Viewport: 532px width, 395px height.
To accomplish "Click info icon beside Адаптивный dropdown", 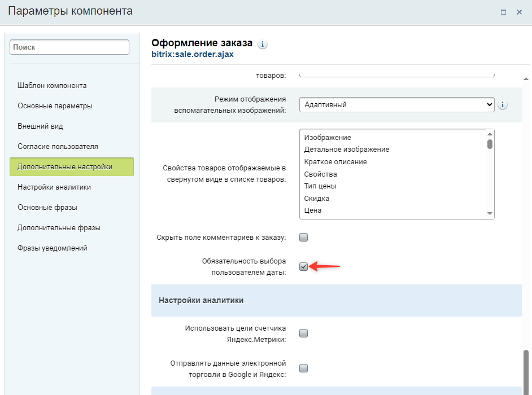I will 503,105.
